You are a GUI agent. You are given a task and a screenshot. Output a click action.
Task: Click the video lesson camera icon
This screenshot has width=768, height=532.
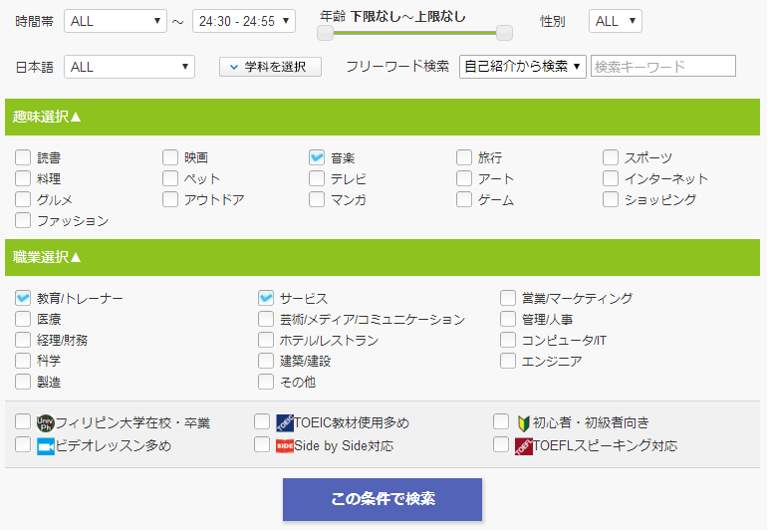click(45, 445)
